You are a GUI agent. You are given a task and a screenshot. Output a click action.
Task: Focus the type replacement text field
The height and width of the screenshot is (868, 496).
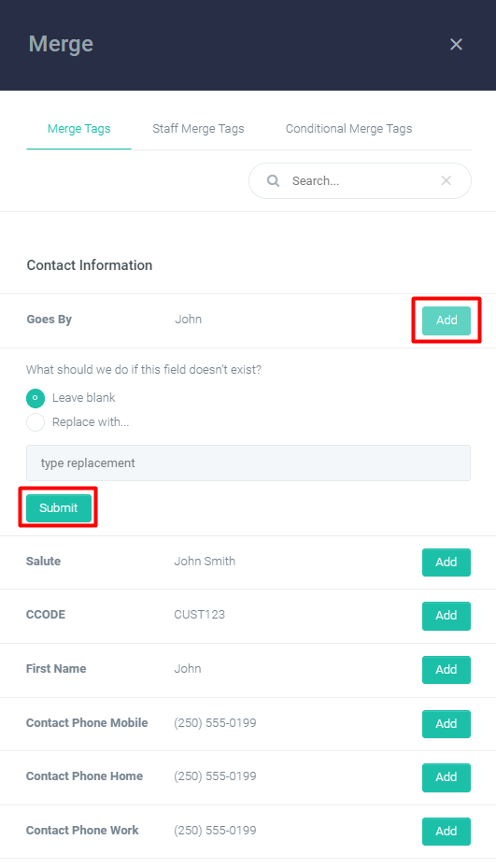click(x=248, y=462)
